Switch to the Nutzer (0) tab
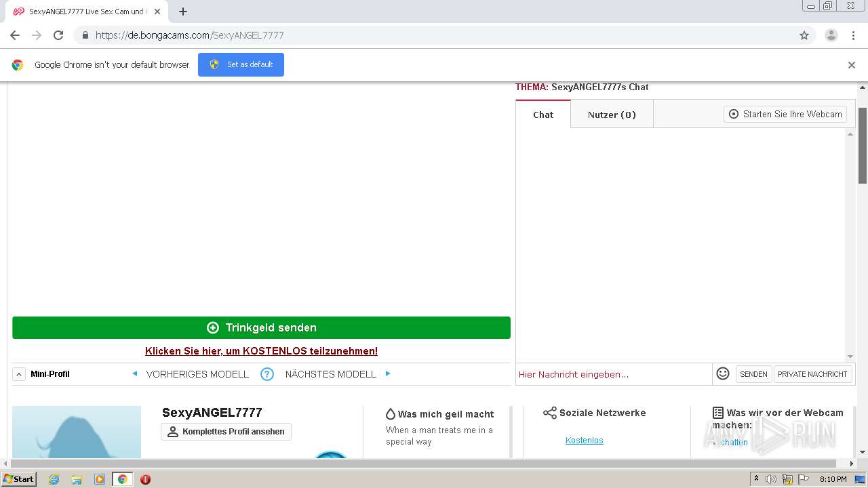Image resolution: width=868 pixels, height=488 pixels. [612, 115]
